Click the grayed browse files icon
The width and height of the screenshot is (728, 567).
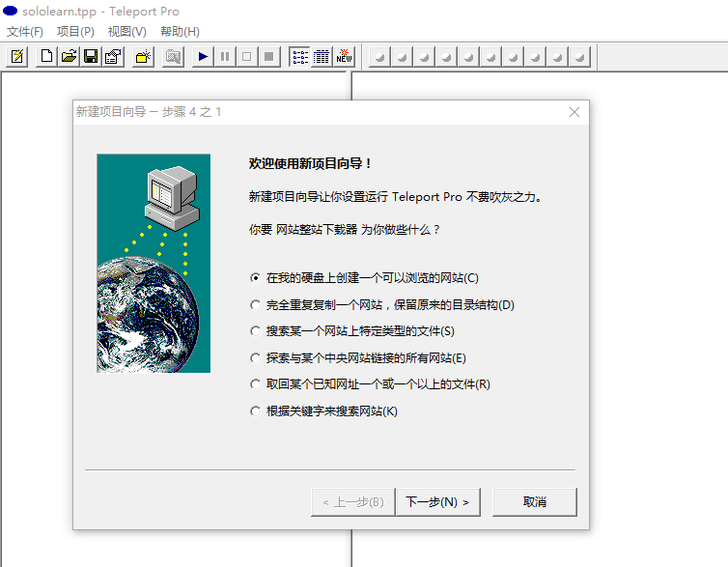(173, 57)
